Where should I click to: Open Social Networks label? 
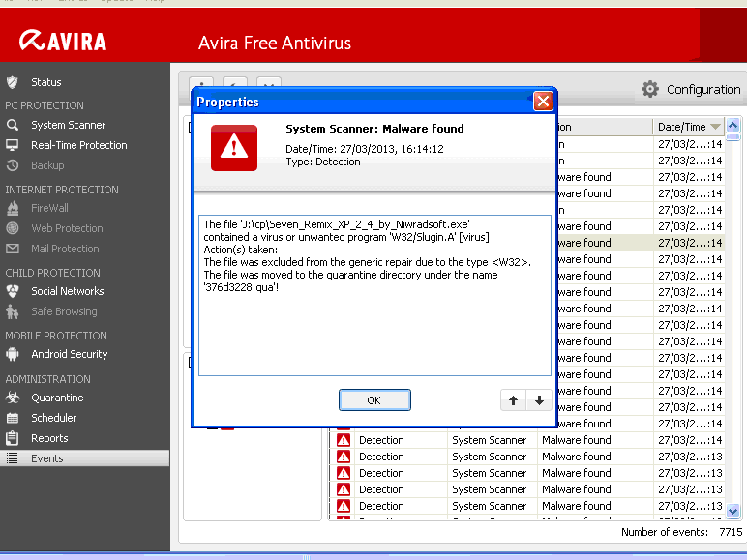67,291
